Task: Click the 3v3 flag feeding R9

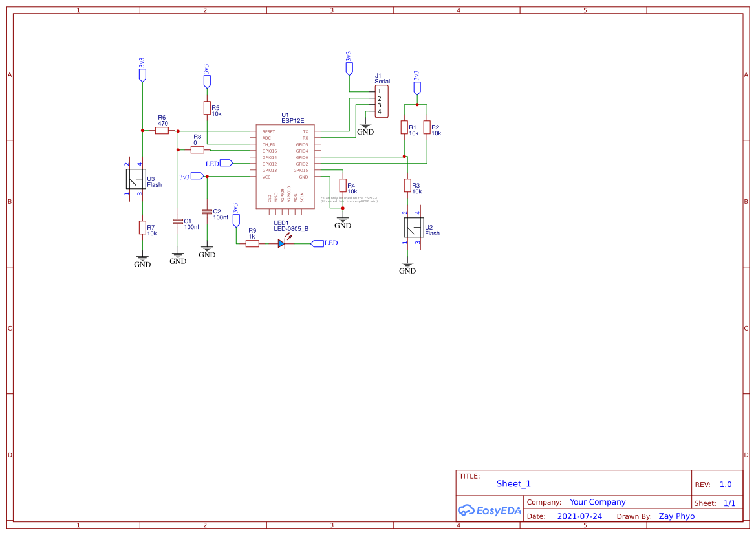Action: (x=236, y=215)
